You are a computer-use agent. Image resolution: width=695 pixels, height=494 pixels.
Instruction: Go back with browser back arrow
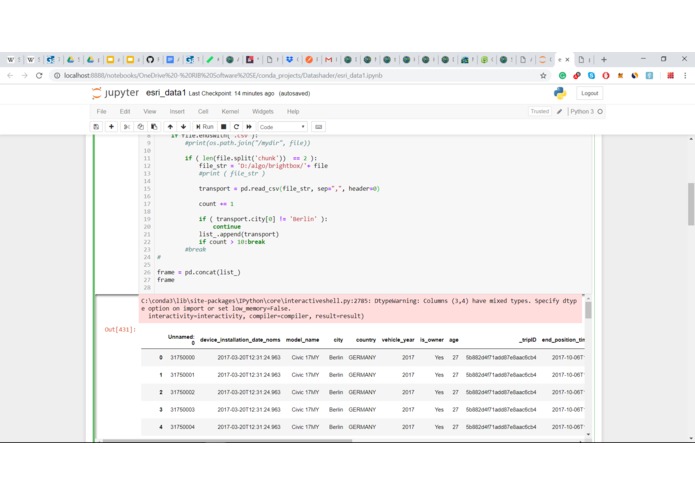point(10,76)
